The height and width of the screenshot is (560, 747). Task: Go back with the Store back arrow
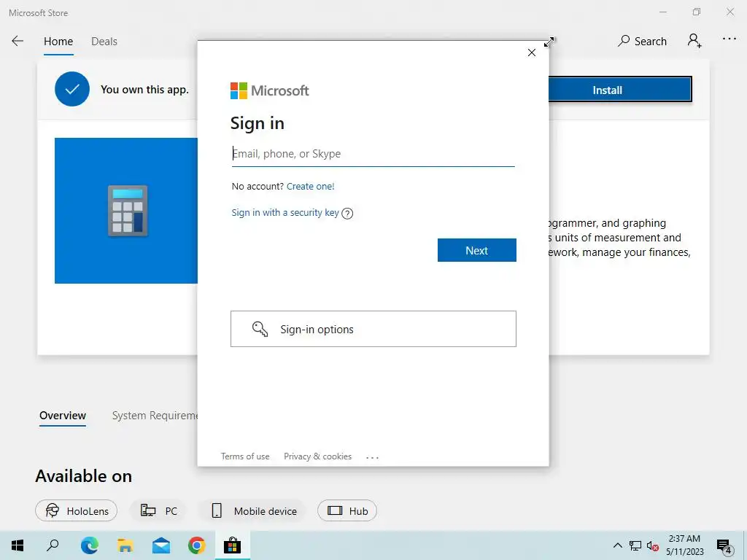[x=18, y=41]
